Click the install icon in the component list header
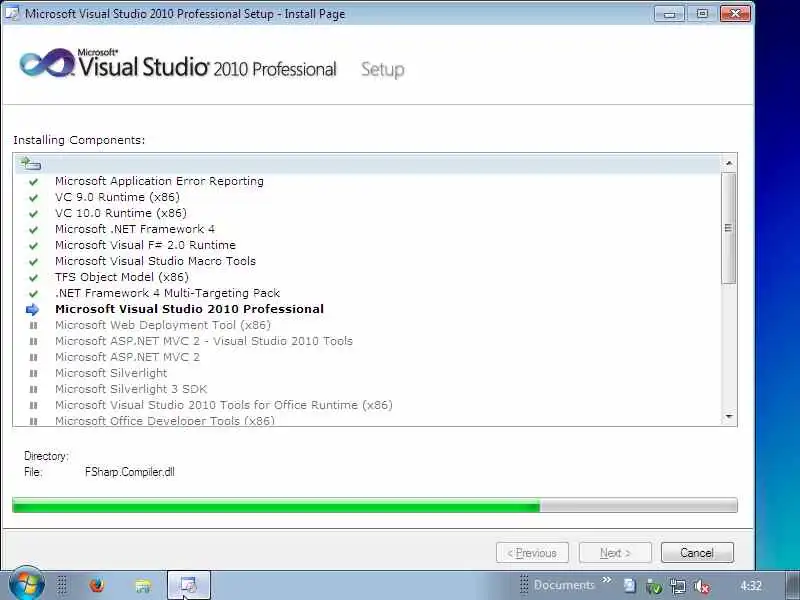 [x=30, y=164]
